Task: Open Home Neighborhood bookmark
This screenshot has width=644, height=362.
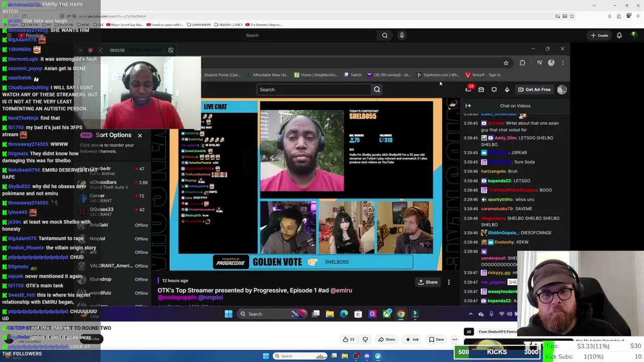Action: tap(316, 75)
